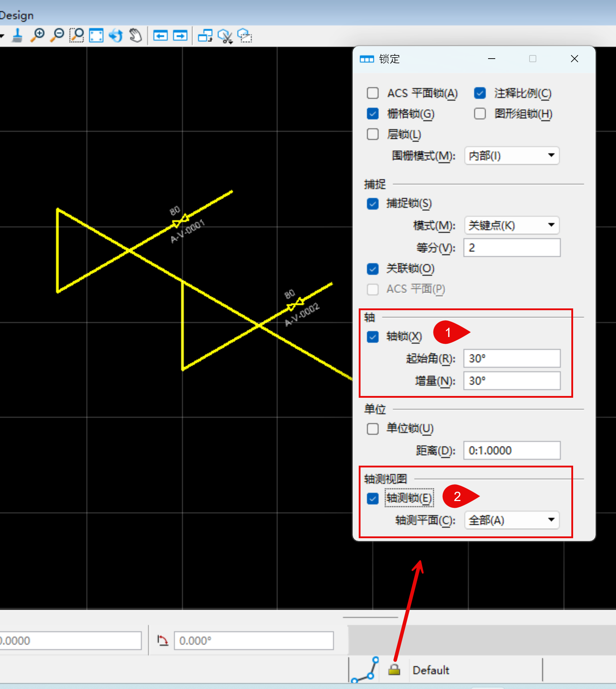The width and height of the screenshot is (616, 689).
Task: Choose the Rotate View tool
Action: (x=116, y=36)
